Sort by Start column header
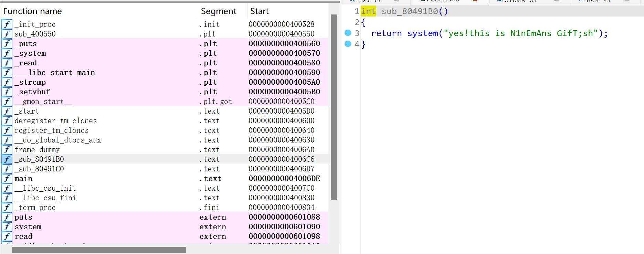This screenshot has width=644, height=254. click(x=287, y=11)
